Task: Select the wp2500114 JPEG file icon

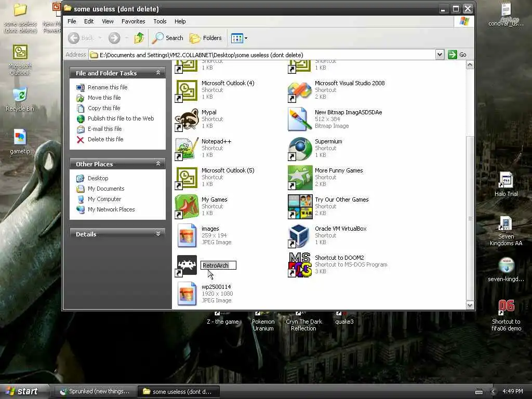Action: pos(187,294)
